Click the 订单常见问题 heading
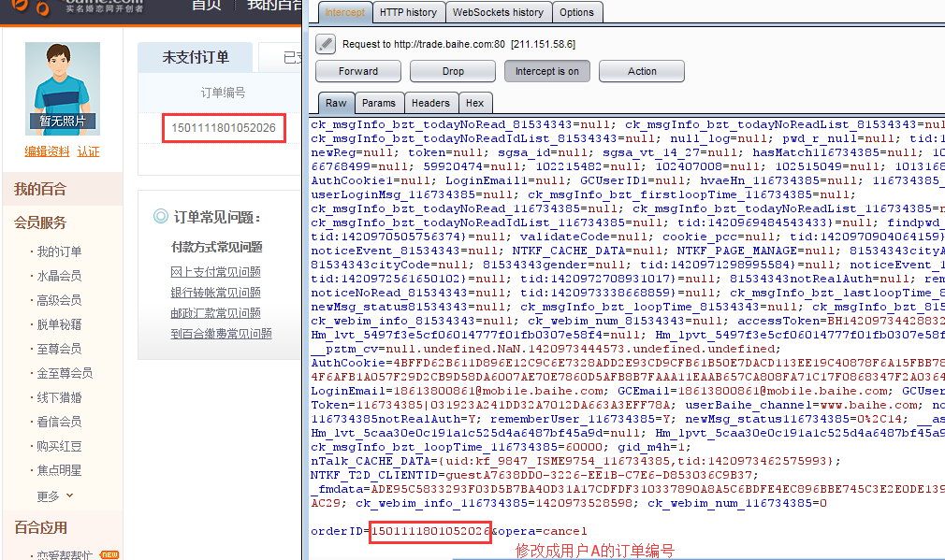Screen dimensions: 945x560 217,218
